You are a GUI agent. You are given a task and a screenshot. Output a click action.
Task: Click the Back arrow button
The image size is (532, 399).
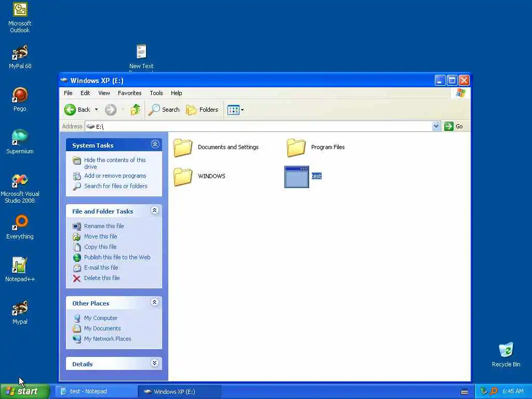pos(70,110)
